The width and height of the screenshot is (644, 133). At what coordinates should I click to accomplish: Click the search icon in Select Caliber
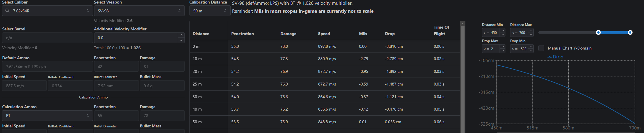[7, 11]
